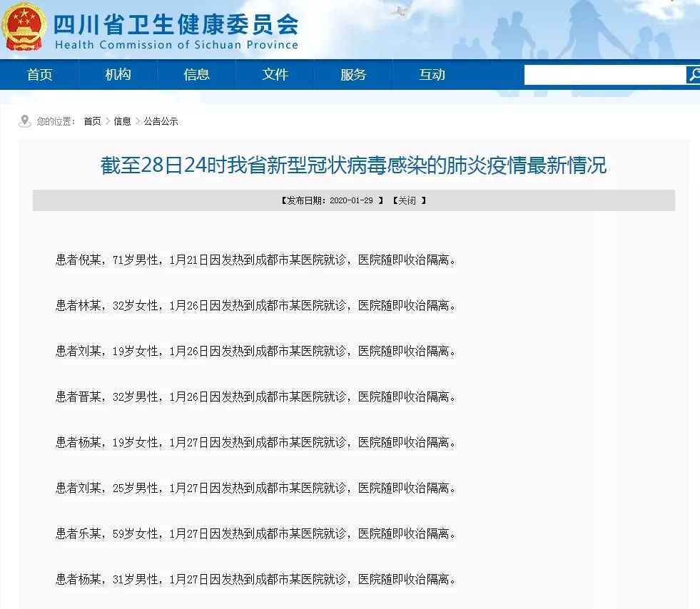Click the line about patient 倪某
Screen dimensions: 700x609
pos(255,260)
